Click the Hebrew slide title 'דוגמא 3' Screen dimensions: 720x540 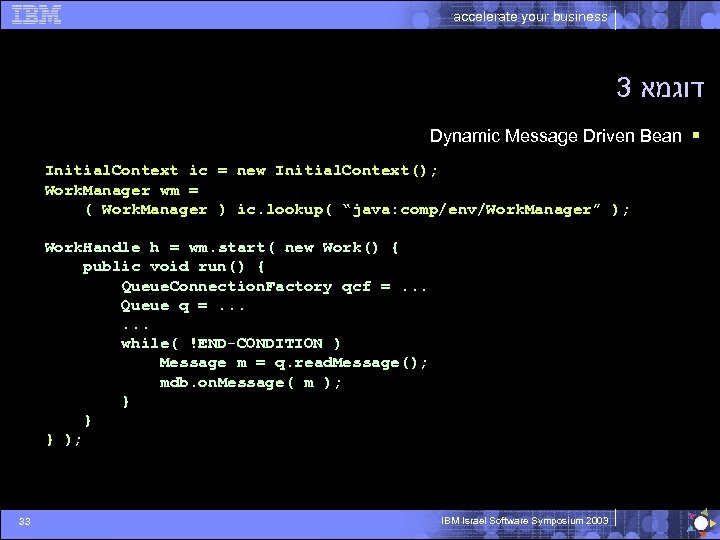coord(660,87)
